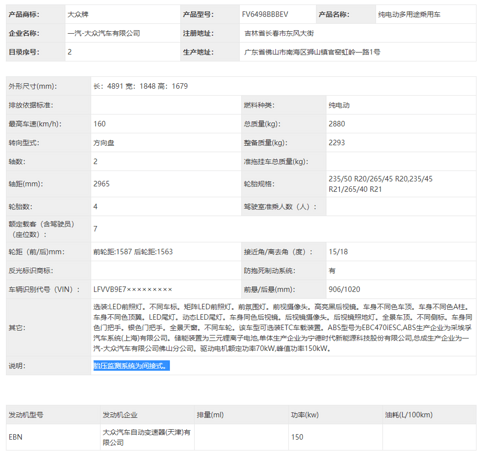This screenshot has width=480, height=453.
Task: Click the 大众牌 trademark value
Action: pyautogui.click(x=78, y=14)
